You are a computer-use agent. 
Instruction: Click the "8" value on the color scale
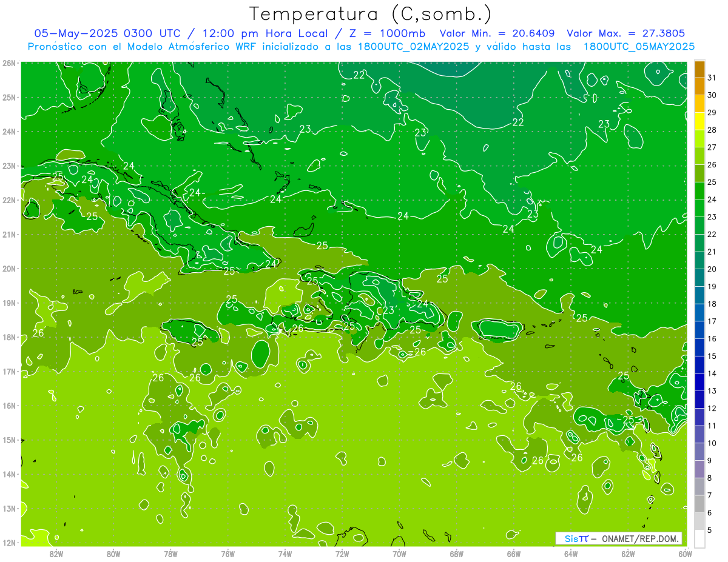(710, 478)
